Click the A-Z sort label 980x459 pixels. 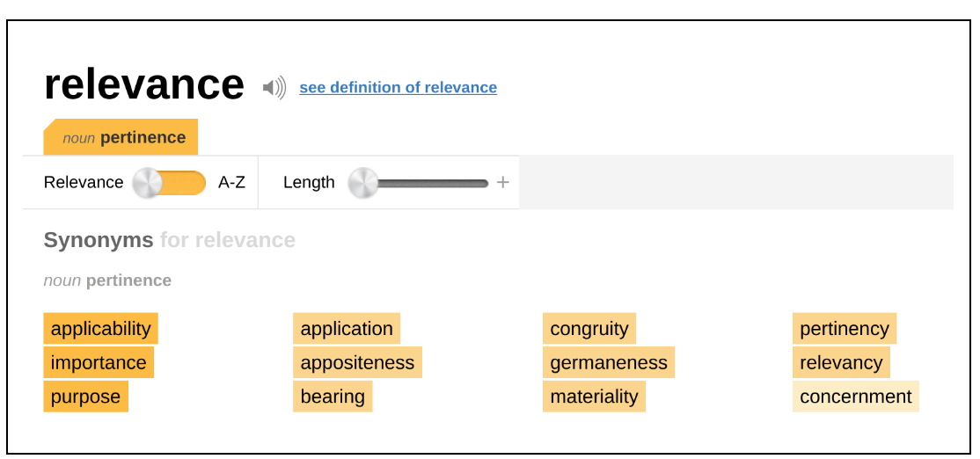[x=231, y=182]
